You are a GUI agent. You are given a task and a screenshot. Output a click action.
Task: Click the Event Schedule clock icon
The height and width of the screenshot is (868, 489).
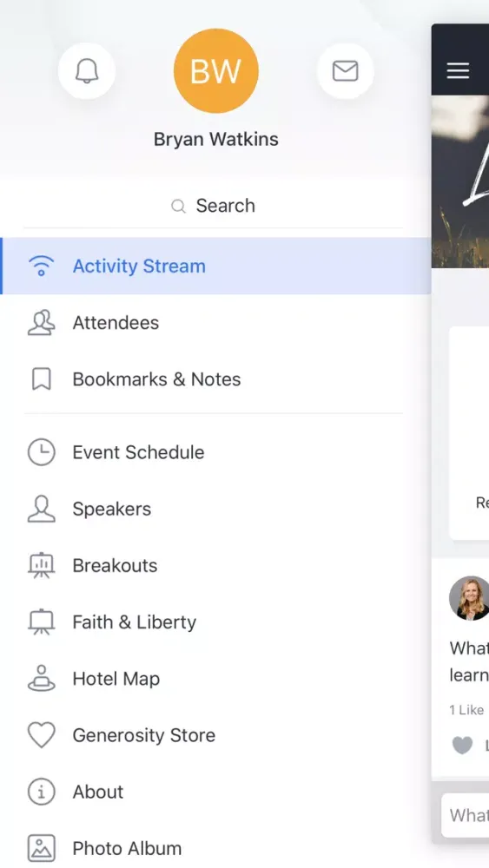point(42,452)
